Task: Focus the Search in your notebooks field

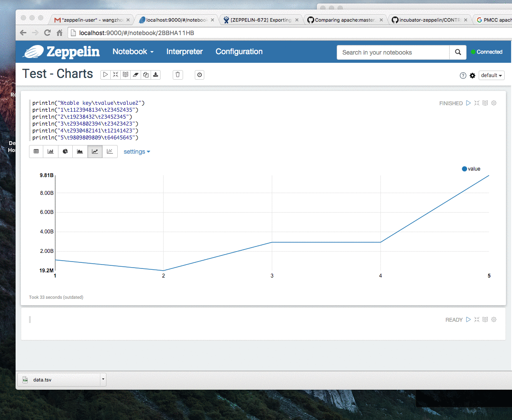Action: [393, 52]
